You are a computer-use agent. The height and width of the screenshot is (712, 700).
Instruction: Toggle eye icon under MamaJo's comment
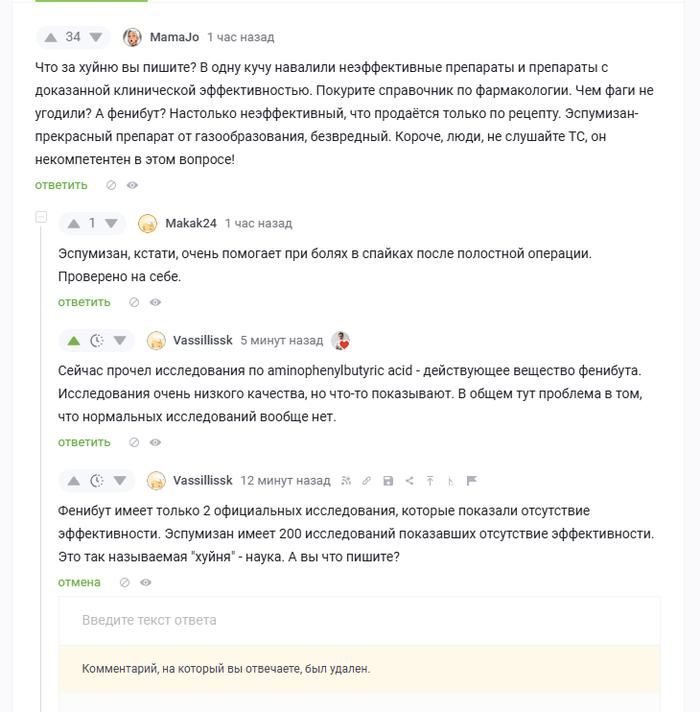point(132,185)
